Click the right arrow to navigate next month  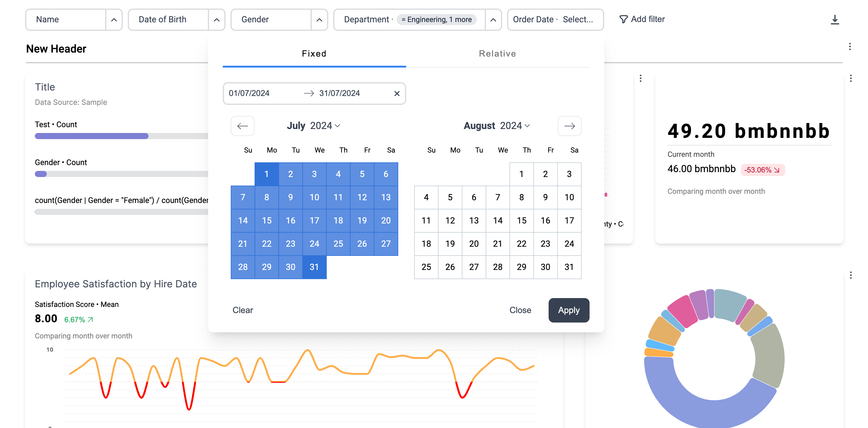[x=570, y=126]
